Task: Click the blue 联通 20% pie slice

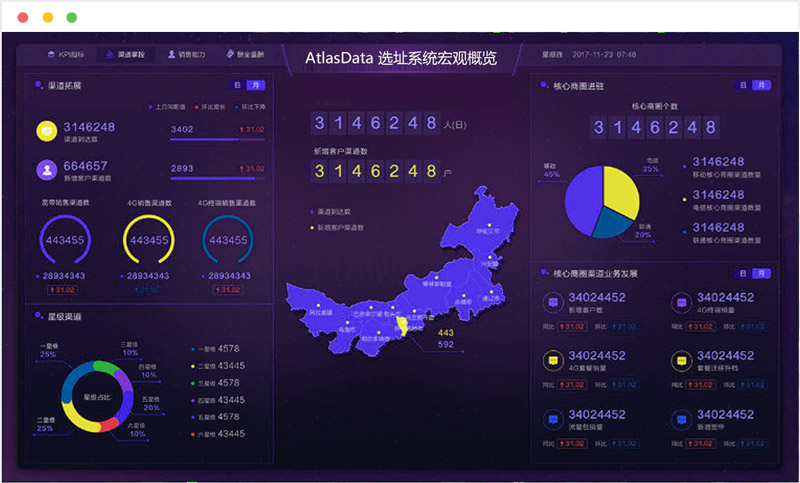Action: pos(611,223)
